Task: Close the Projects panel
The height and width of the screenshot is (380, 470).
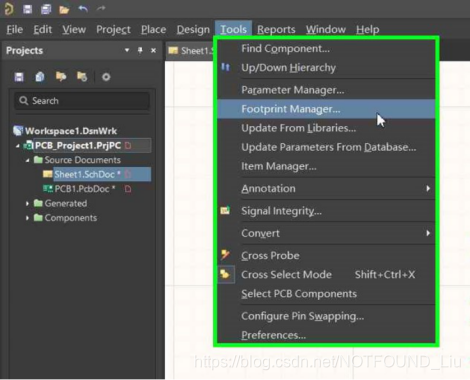Action: pos(153,50)
